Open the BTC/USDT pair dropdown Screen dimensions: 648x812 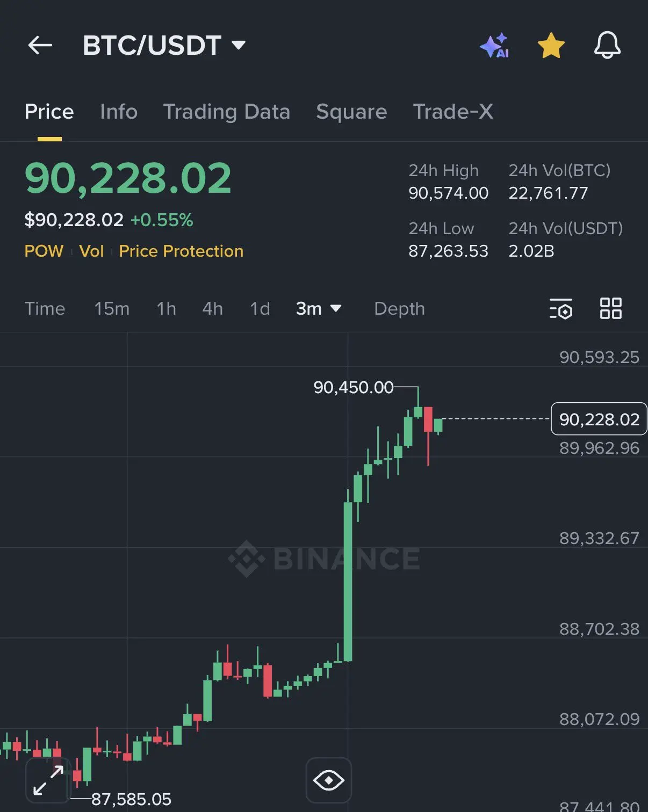[164, 45]
